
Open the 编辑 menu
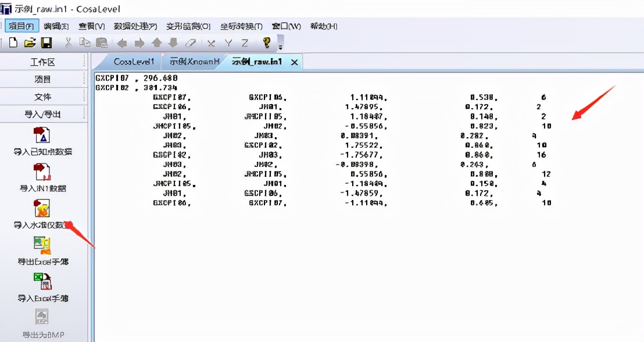click(56, 26)
